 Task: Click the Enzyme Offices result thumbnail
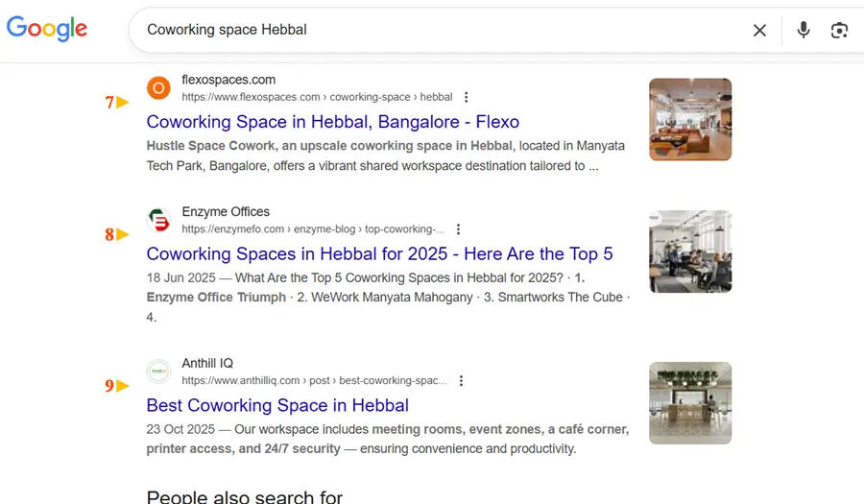coord(689,252)
